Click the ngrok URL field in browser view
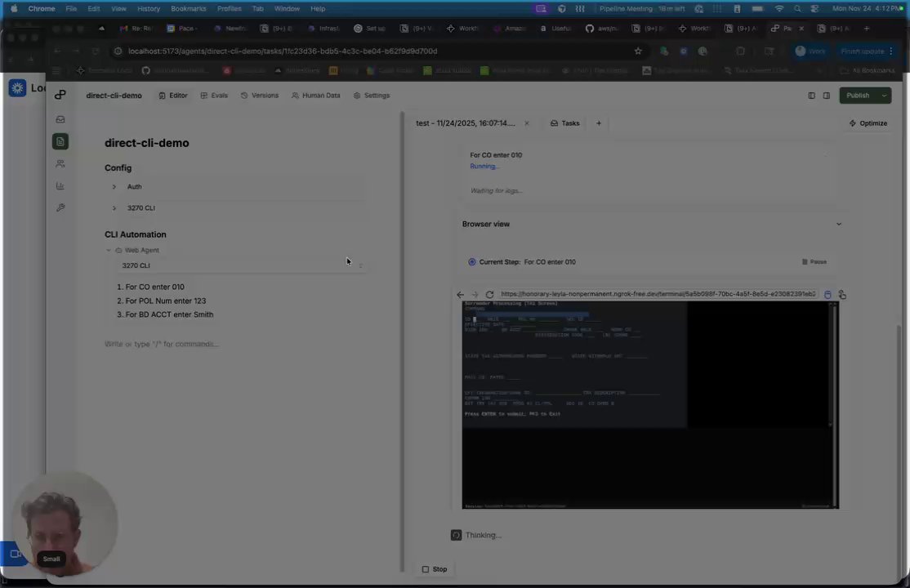The image size is (910, 588). 658,294
